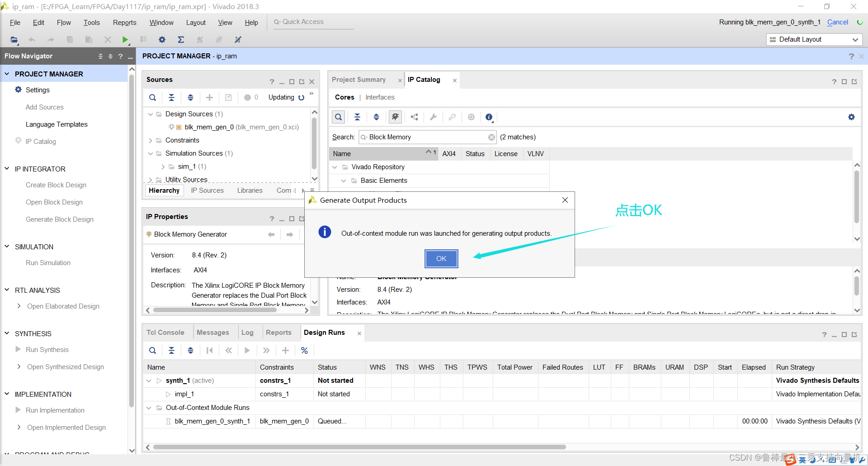Viewport: 868px width, 466px height.
Task: Click percent icon in Design Runs toolbar
Action: point(304,350)
